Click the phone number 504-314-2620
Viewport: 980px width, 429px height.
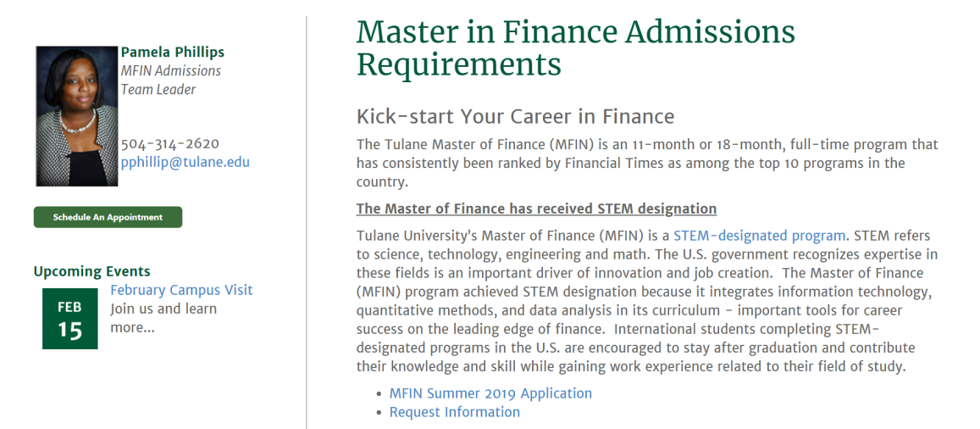[x=169, y=143]
